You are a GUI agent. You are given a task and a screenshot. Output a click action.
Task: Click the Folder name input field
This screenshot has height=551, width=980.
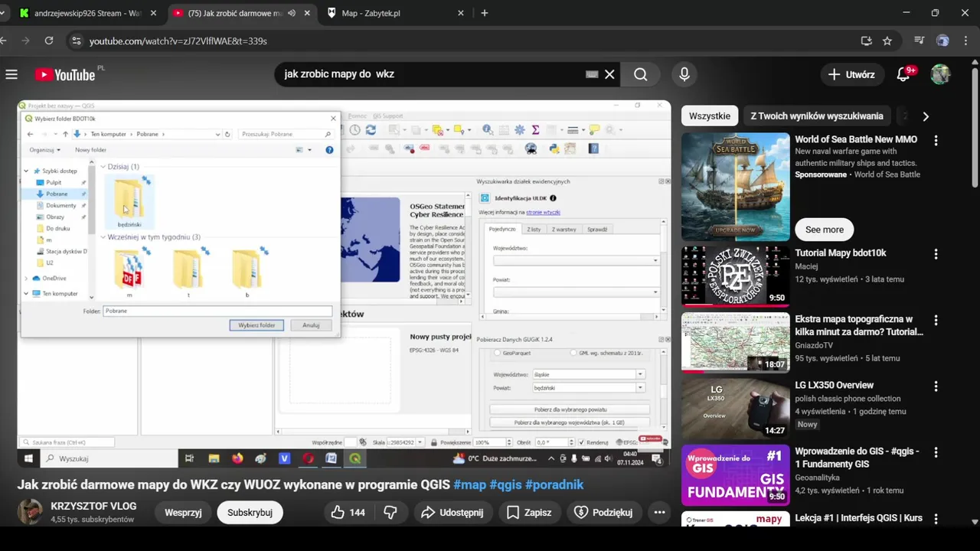point(217,311)
